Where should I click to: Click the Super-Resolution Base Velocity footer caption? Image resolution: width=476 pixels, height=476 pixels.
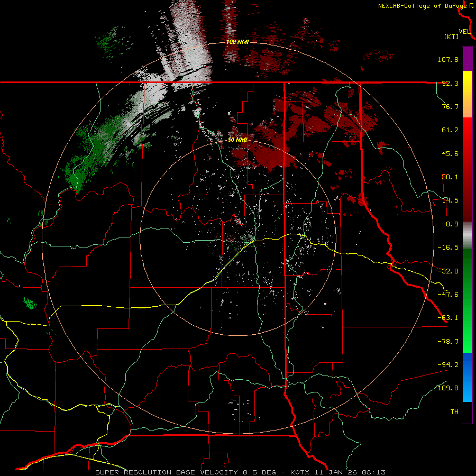(241, 472)
